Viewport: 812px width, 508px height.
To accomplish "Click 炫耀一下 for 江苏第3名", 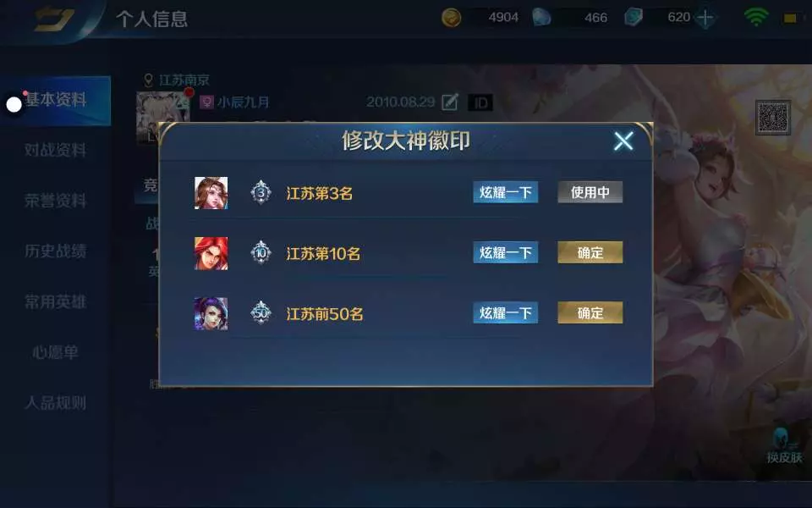I will point(506,192).
